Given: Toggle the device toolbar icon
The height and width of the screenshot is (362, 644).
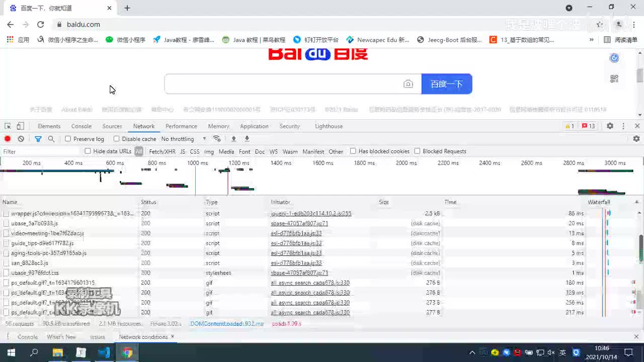Looking at the screenshot, I should (20, 126).
